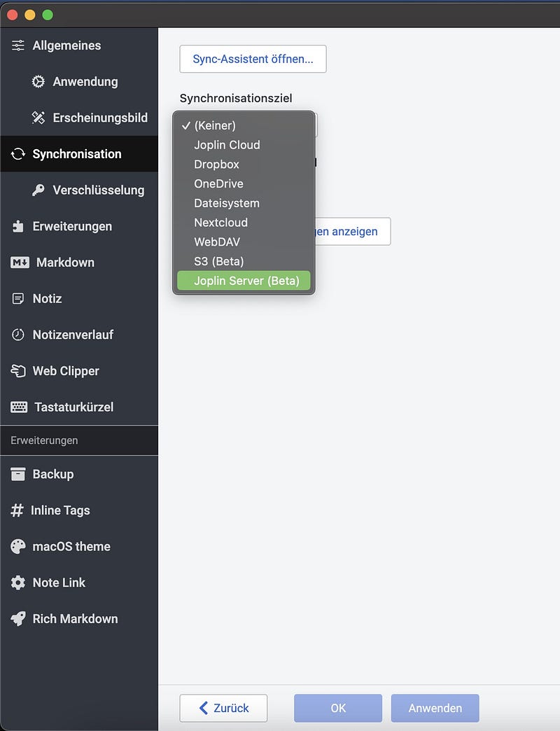
Task: Click the back chevron in Zurück
Action: [204, 708]
